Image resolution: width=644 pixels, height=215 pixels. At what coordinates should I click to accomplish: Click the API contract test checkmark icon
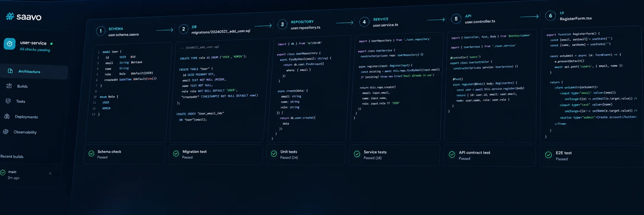tap(452, 154)
